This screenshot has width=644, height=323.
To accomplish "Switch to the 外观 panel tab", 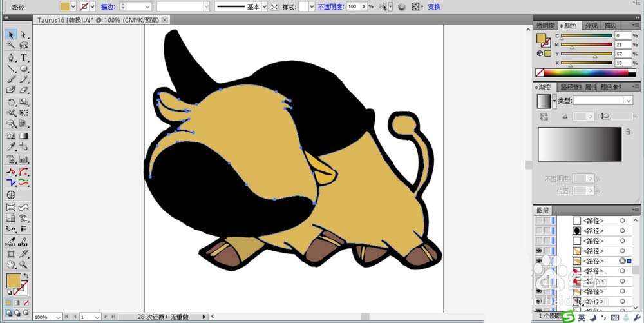I will click(x=591, y=26).
